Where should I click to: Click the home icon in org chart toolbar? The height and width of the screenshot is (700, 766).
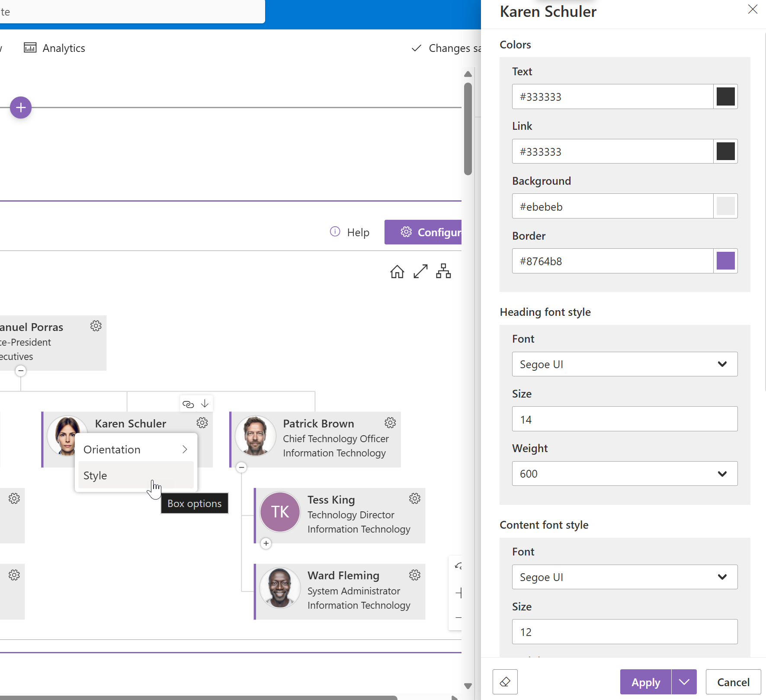(397, 272)
